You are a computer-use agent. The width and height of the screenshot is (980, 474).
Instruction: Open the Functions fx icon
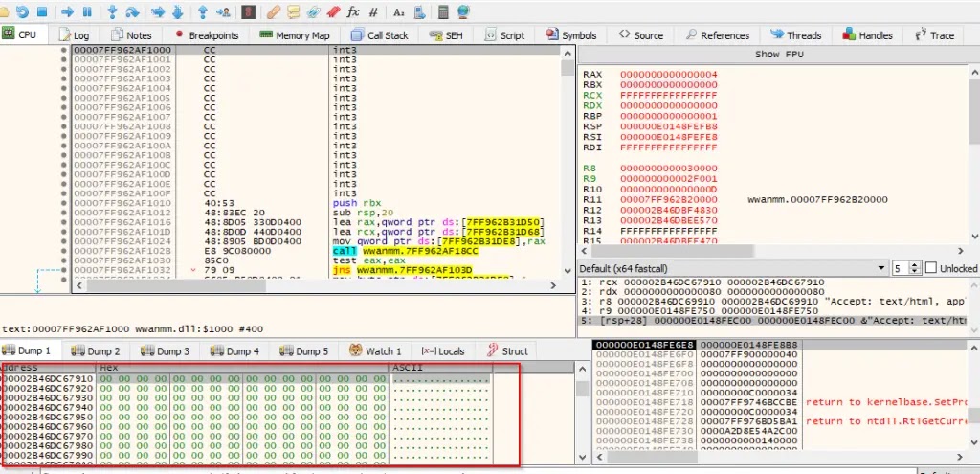click(x=353, y=11)
